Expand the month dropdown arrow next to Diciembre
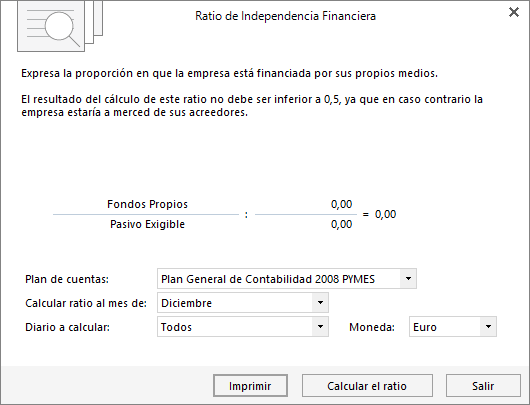The height and width of the screenshot is (405, 530). pyautogui.click(x=320, y=303)
